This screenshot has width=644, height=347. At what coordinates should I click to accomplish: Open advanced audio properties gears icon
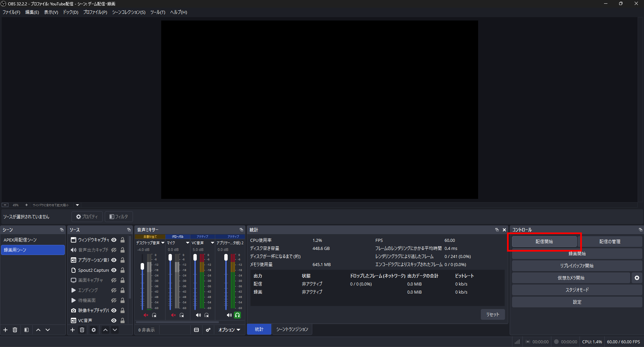click(208, 330)
